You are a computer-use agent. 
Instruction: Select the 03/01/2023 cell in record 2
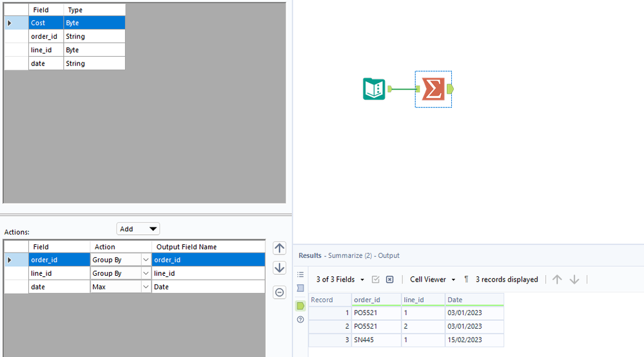(x=474, y=326)
